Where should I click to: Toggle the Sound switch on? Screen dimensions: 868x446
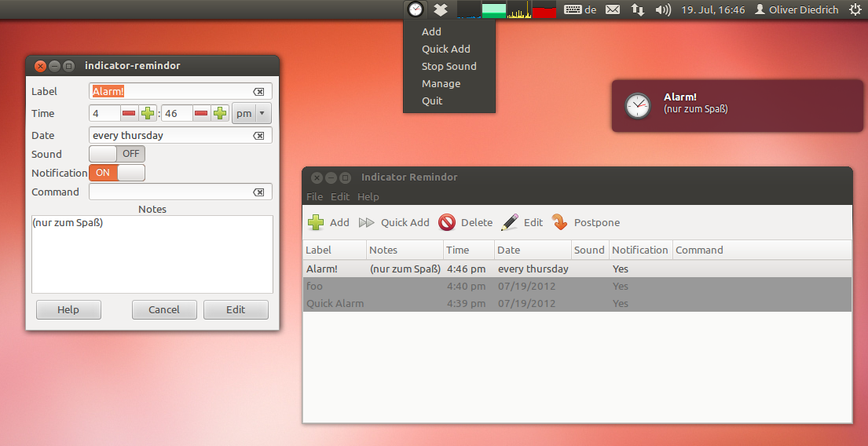coord(117,154)
